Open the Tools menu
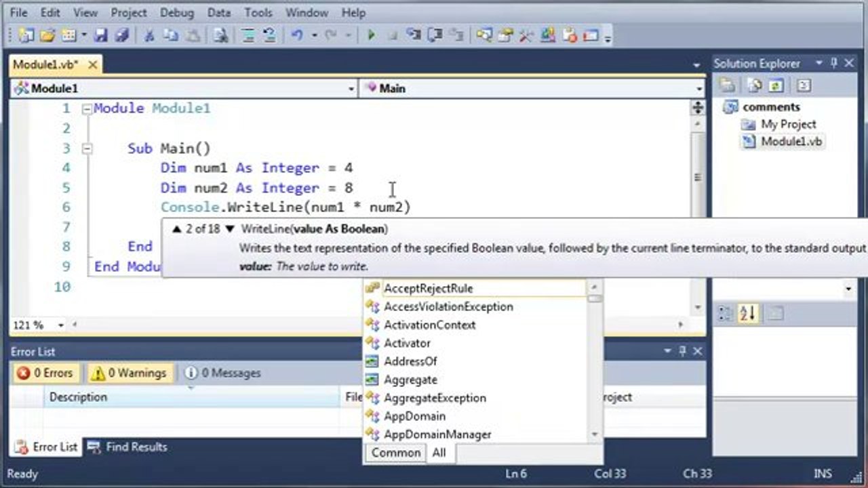 (x=258, y=12)
